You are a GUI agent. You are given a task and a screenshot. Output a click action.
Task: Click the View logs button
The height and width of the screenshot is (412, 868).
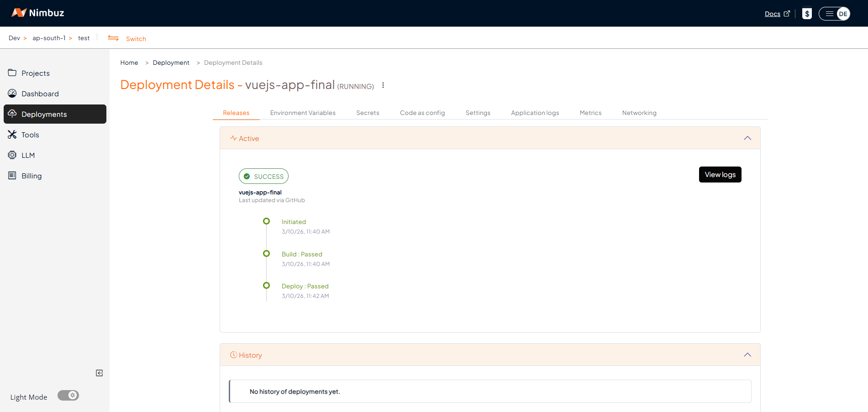(x=720, y=175)
